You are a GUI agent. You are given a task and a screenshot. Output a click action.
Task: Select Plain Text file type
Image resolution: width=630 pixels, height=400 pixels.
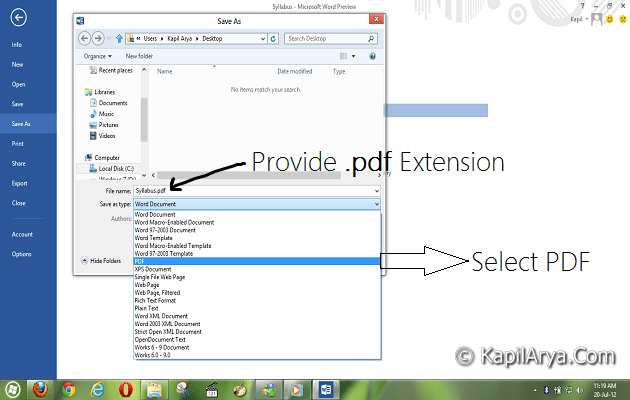(x=257, y=308)
